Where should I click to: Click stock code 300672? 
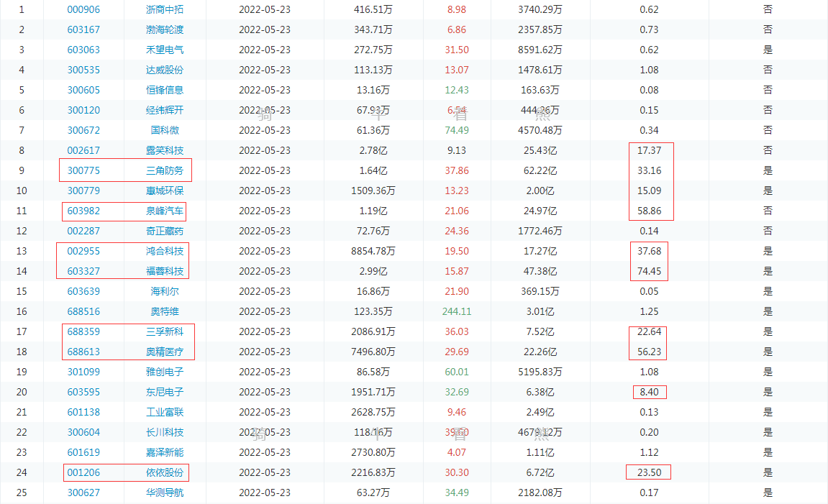click(83, 130)
